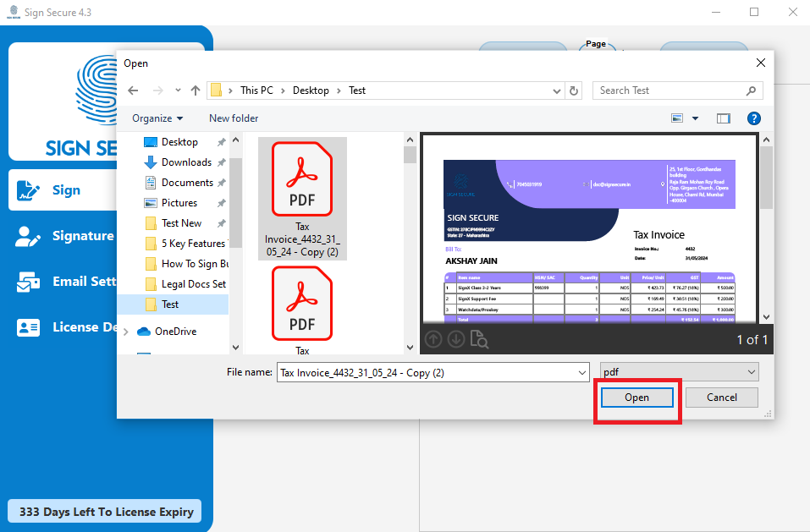Toggle the preview pane button
Image resolution: width=810 pixels, height=532 pixels.
[x=723, y=118]
